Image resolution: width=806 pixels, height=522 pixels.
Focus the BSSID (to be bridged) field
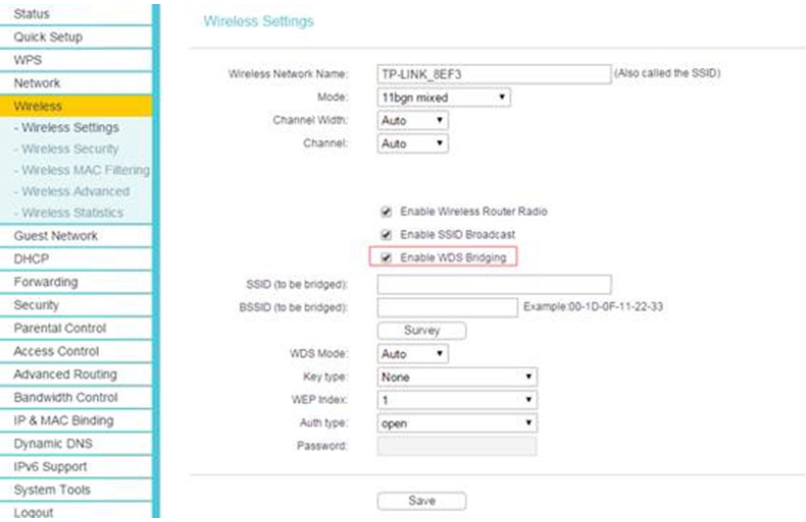click(x=447, y=307)
